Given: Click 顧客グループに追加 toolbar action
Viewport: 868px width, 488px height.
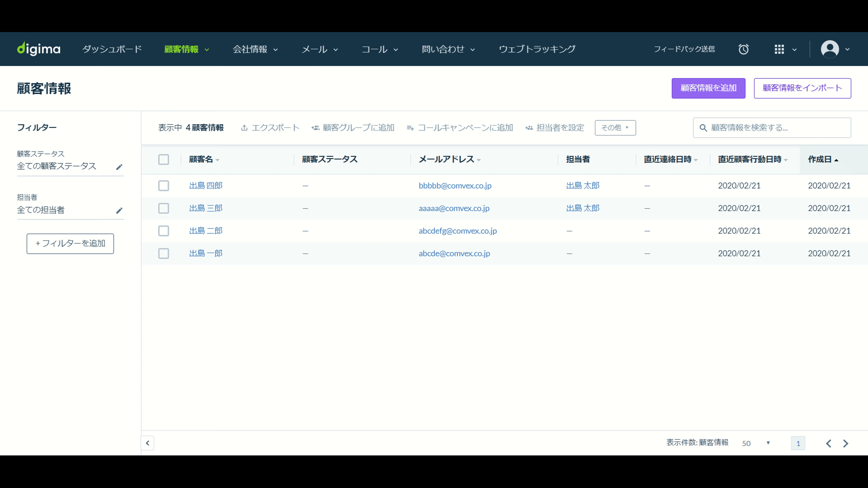Looking at the screenshot, I should (353, 128).
